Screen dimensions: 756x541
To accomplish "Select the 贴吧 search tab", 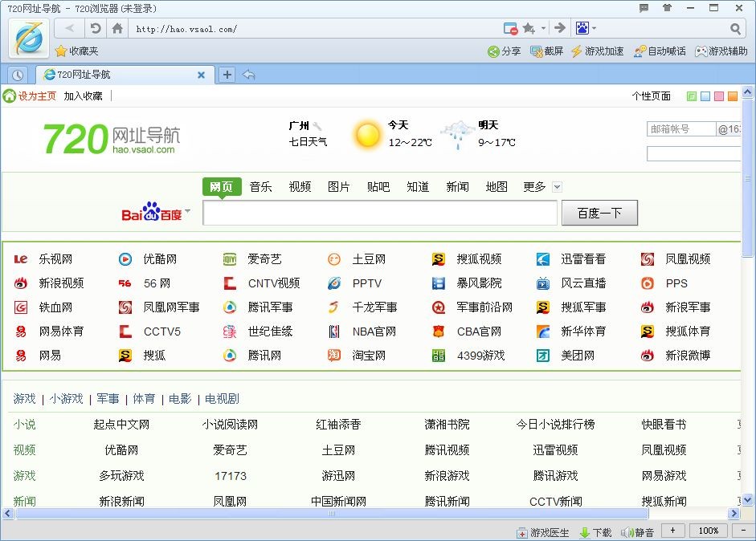I will point(378,187).
